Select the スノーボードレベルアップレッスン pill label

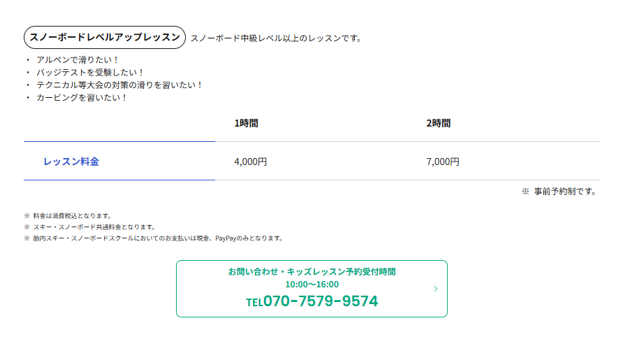(x=105, y=37)
